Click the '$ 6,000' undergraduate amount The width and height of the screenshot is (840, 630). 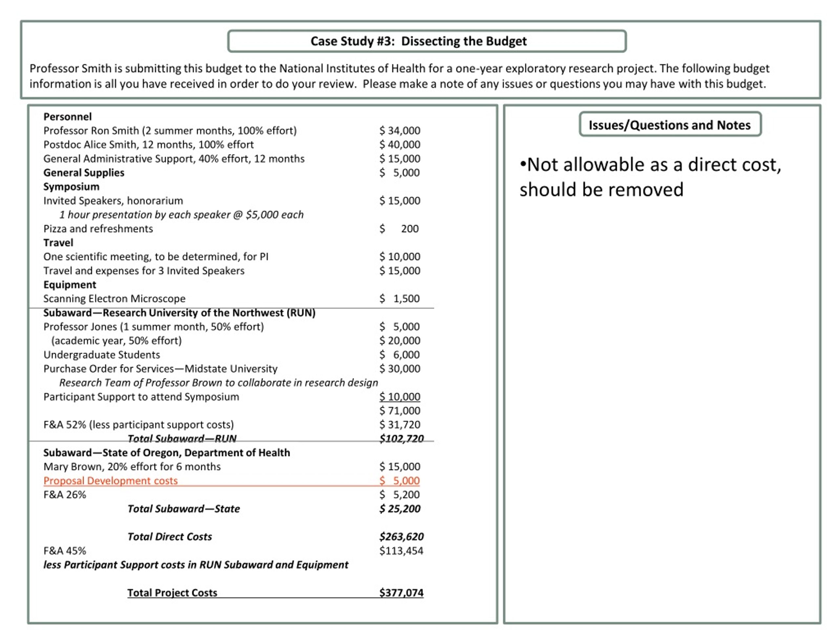[400, 355]
